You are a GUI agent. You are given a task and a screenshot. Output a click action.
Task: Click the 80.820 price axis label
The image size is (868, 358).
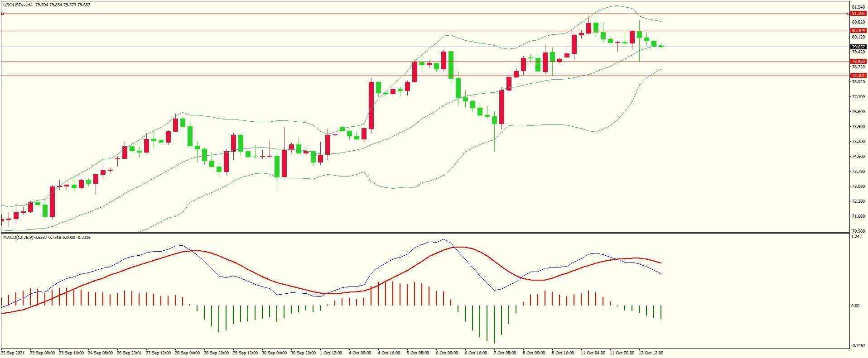858,22
